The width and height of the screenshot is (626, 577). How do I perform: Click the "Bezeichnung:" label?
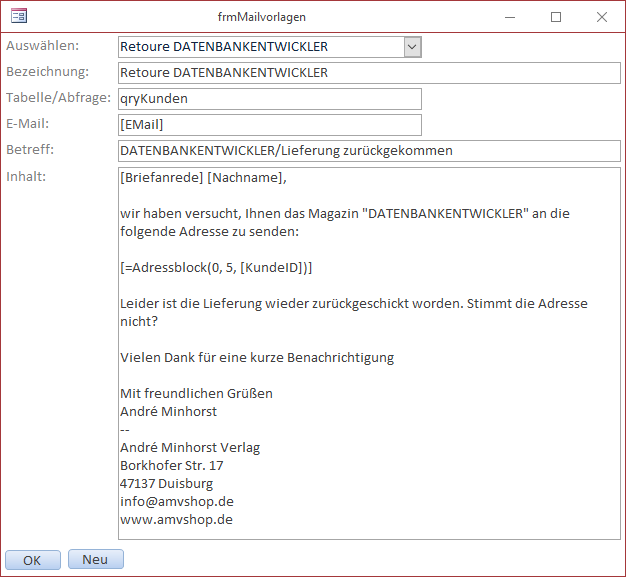[48, 72]
